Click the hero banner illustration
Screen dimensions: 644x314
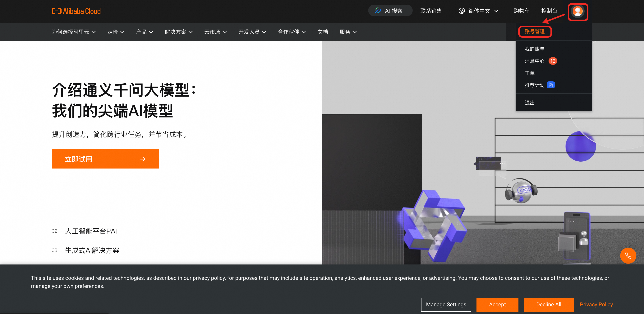coord(483,153)
